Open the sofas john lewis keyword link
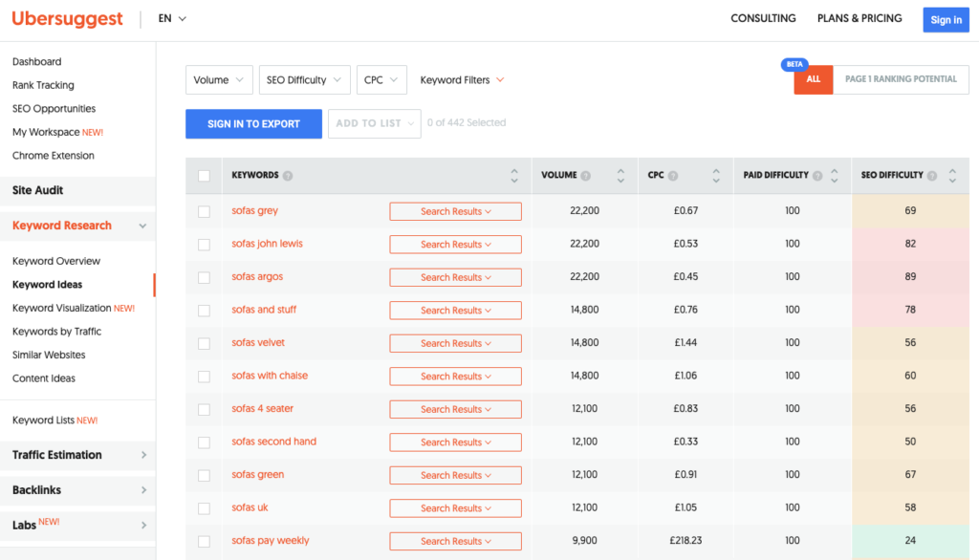This screenshot has height=560, width=979. (x=268, y=244)
